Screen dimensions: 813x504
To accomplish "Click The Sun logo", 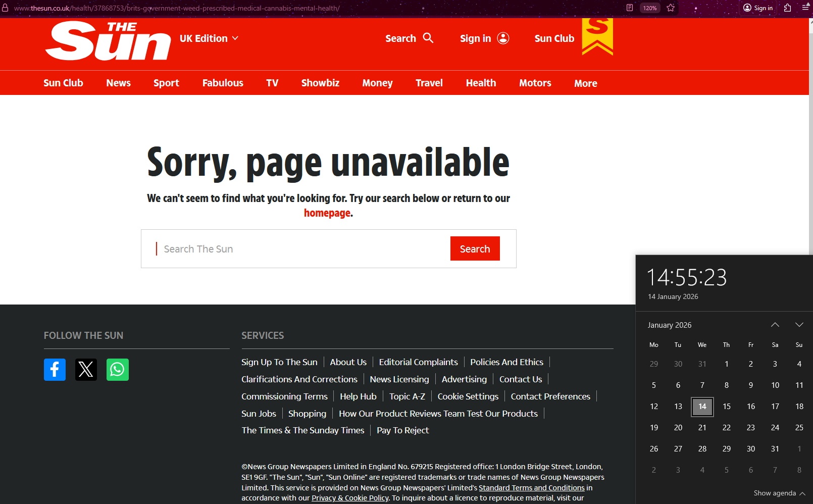I will pos(108,41).
